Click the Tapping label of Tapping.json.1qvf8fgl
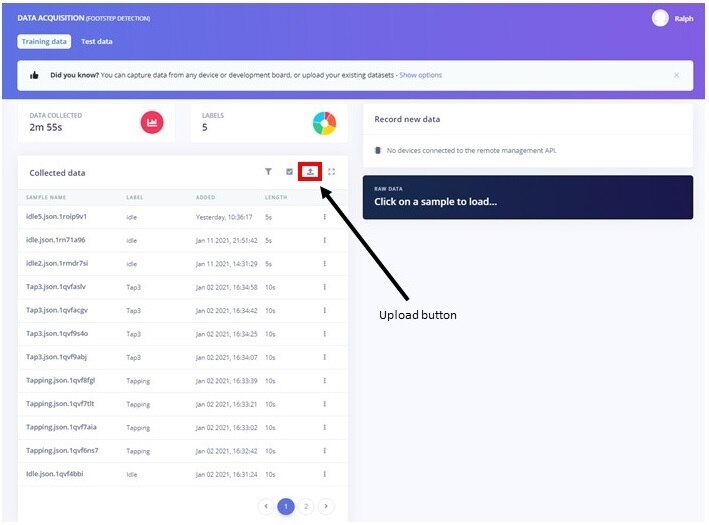The height and width of the screenshot is (525, 709). 138,381
